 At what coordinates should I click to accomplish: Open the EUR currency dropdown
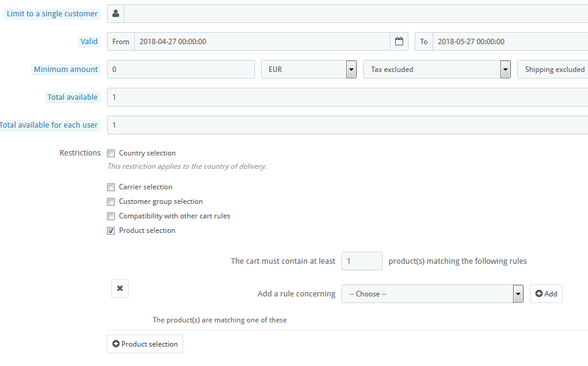[x=308, y=70]
